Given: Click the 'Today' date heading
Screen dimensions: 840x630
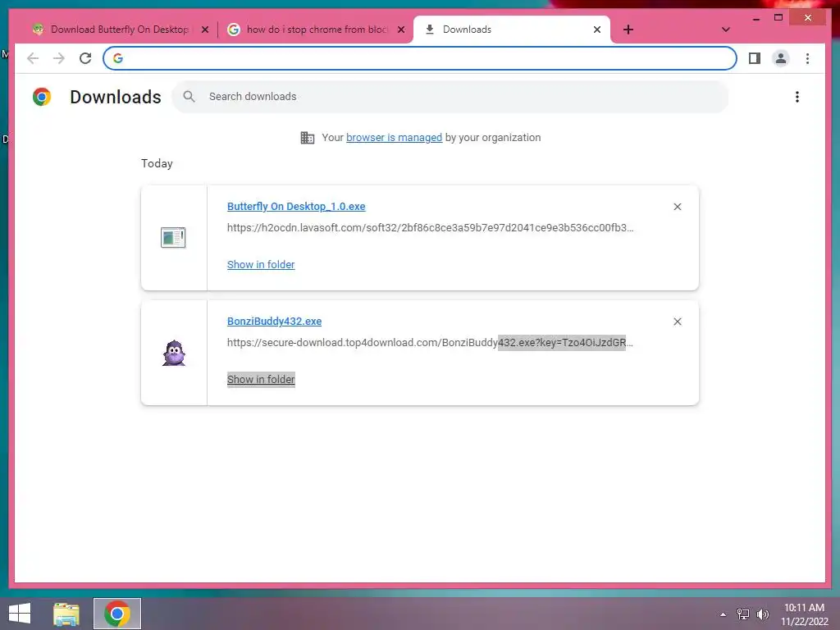Looking at the screenshot, I should [x=157, y=163].
